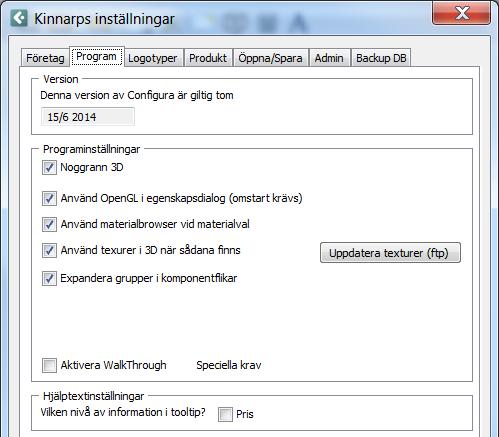
Task: Open the Logotyper tab
Action: click(153, 58)
